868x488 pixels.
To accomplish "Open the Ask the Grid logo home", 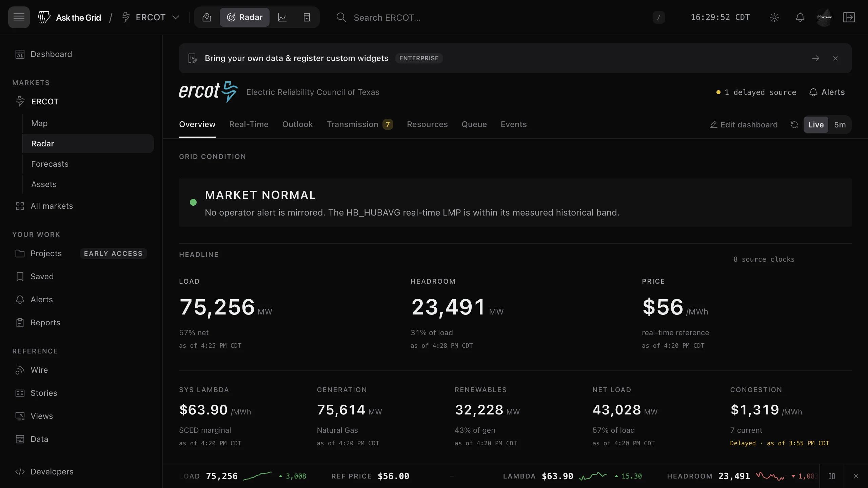I will 69,17.
